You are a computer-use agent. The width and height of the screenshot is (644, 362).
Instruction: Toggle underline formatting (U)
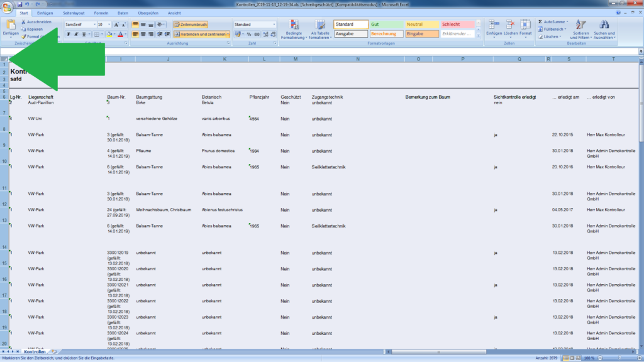tap(82, 34)
